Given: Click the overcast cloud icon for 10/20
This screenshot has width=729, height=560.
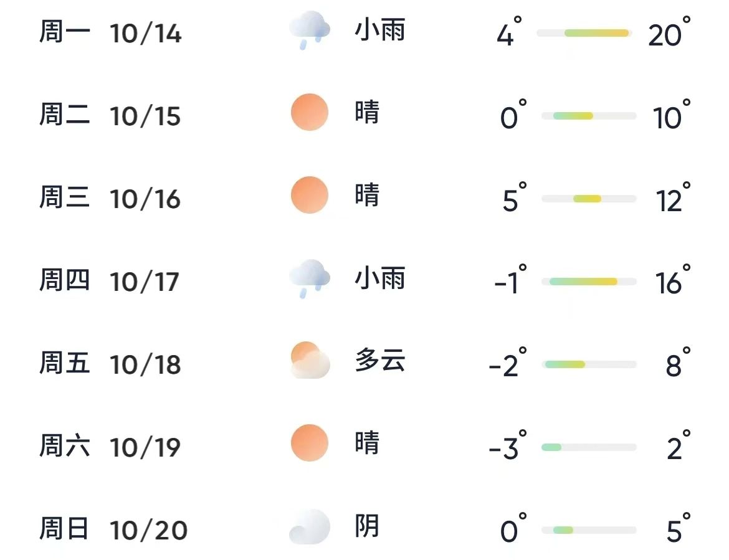Looking at the screenshot, I should pos(310,526).
